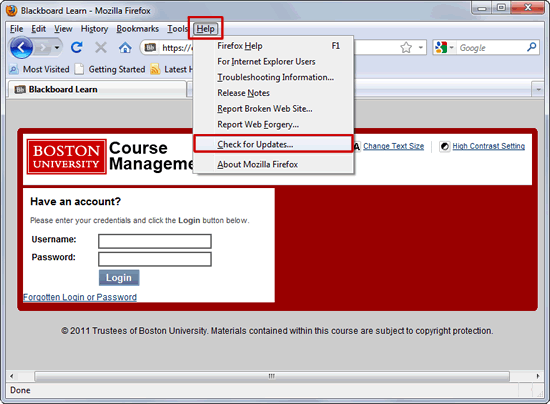Select Release Notes in Help menu
550x404 pixels.
tap(273, 93)
